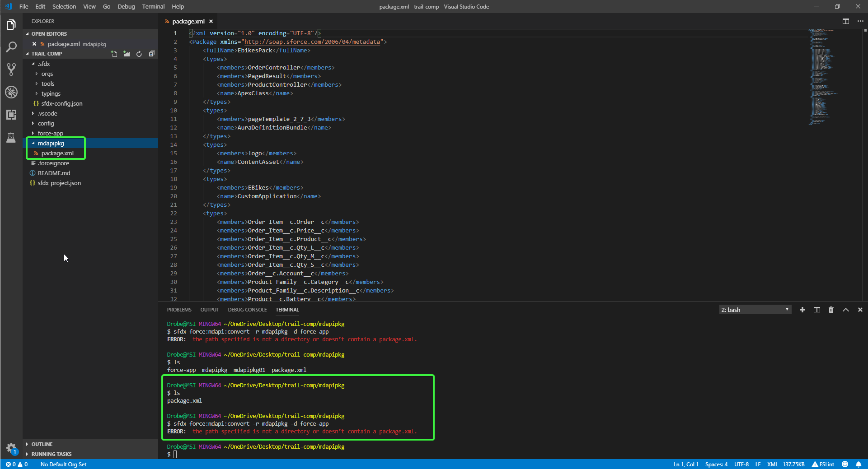Switch to the PROBLEMS tab
Image resolution: width=868 pixels, height=469 pixels.
click(x=179, y=310)
